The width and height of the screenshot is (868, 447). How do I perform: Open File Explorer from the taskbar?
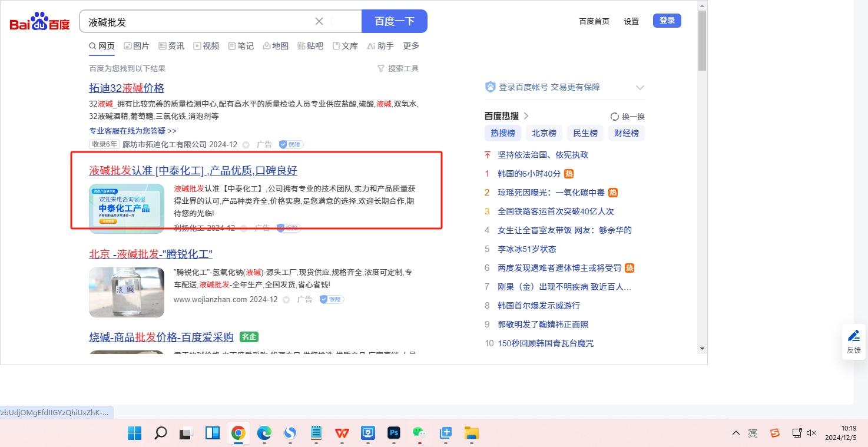[471, 433]
